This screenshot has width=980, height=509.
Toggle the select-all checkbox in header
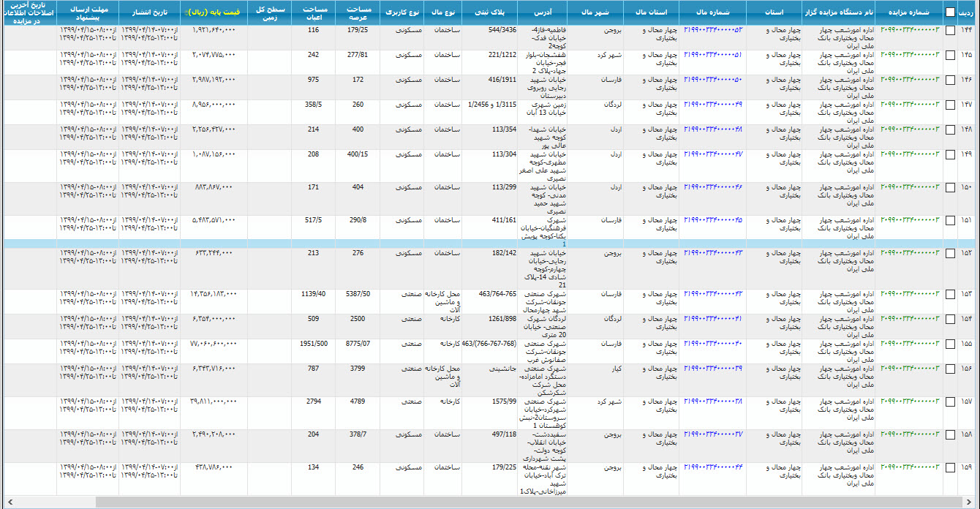(x=949, y=12)
